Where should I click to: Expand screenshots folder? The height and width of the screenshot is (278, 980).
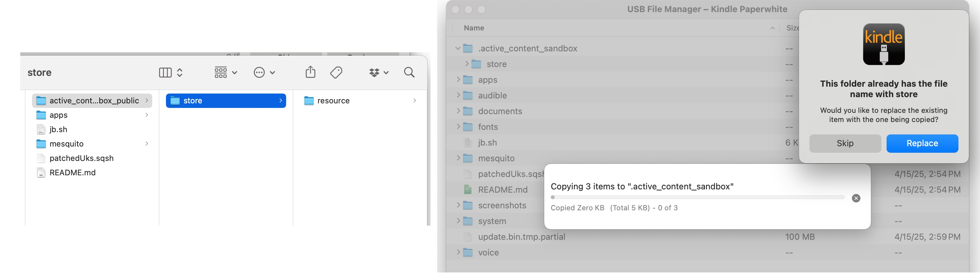tap(458, 205)
